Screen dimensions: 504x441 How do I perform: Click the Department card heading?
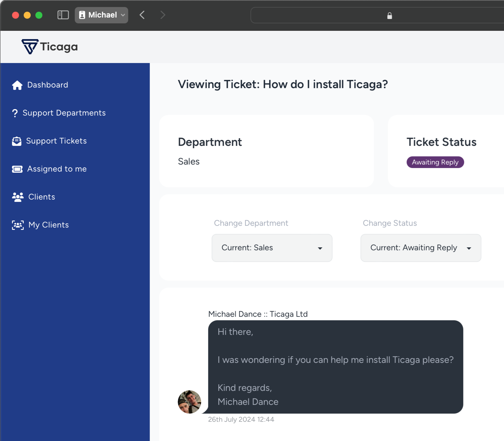tap(210, 142)
